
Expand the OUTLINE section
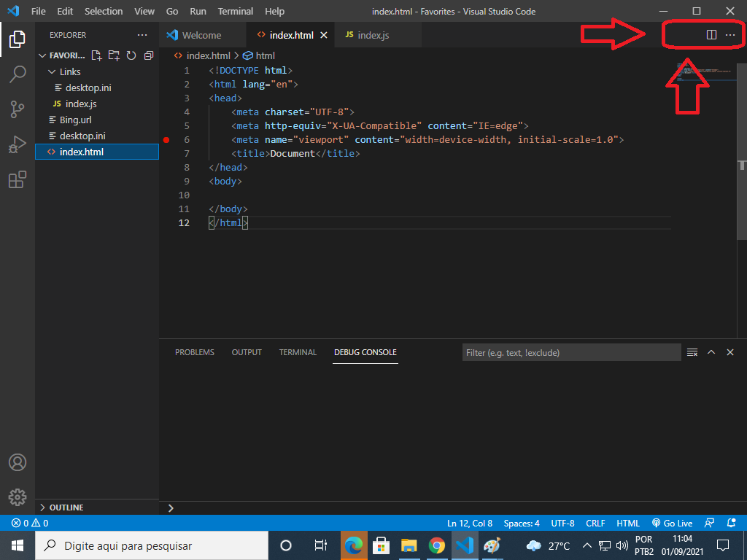point(62,507)
